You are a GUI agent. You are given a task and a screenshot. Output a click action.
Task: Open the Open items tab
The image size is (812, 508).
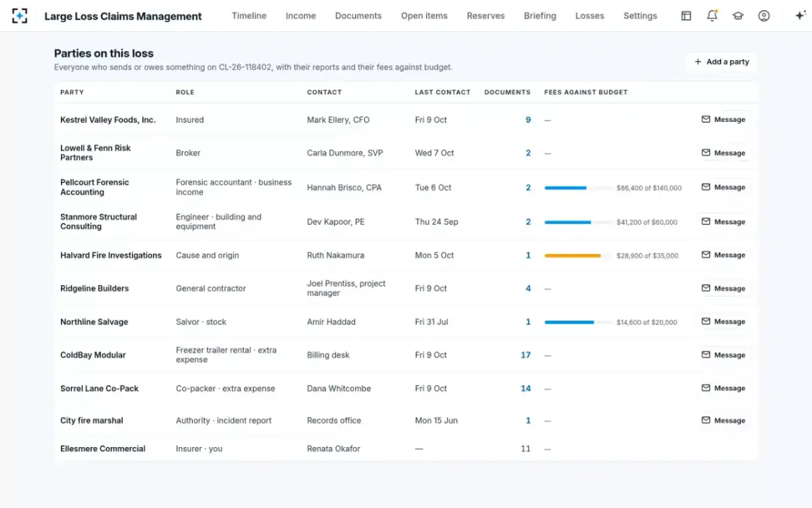[424, 16]
